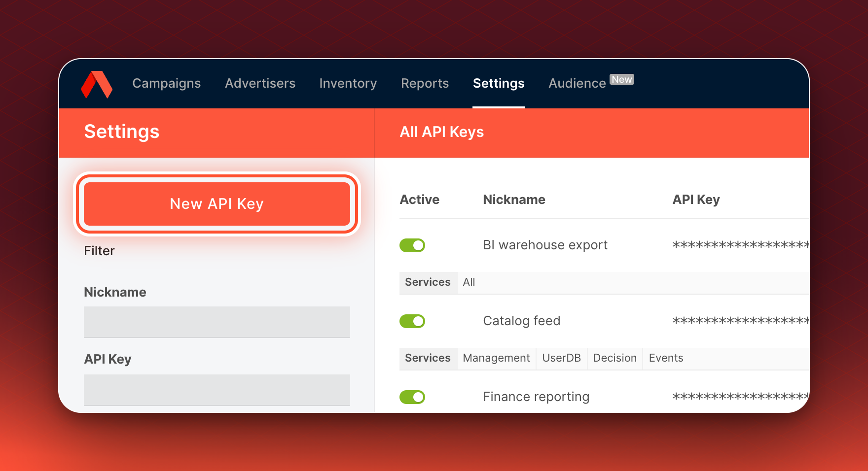Turn off the Finance reporting key toggle
This screenshot has height=471, width=868.
412,397
